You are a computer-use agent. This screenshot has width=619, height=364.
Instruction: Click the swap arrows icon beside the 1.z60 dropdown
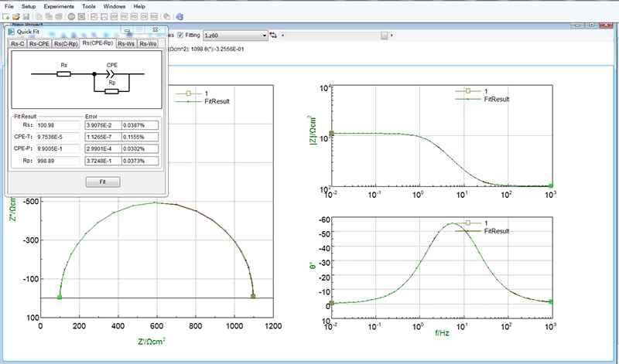[x=273, y=35]
